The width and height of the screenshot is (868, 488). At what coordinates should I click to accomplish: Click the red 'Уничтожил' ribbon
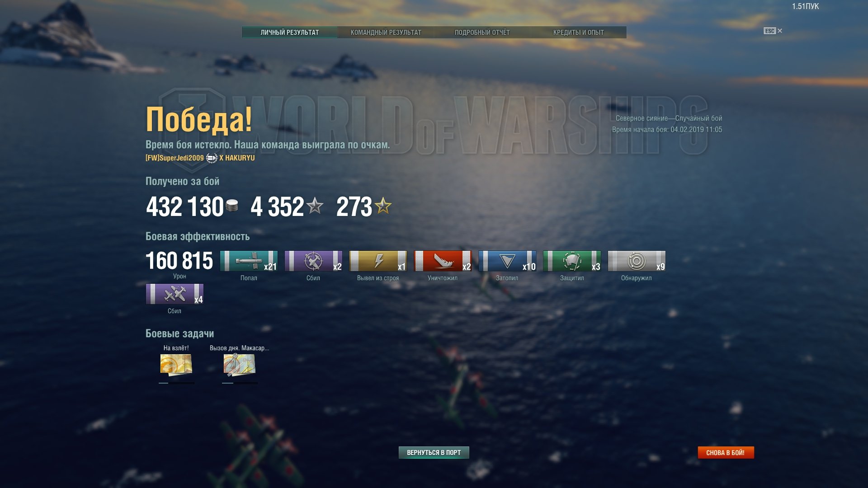443,261
